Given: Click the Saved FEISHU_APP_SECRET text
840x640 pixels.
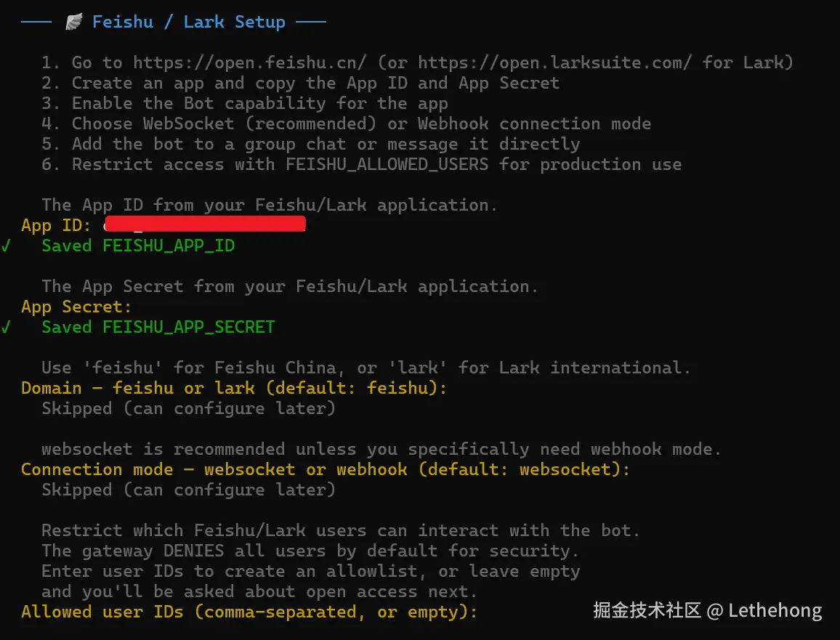Looking at the screenshot, I should coord(158,327).
